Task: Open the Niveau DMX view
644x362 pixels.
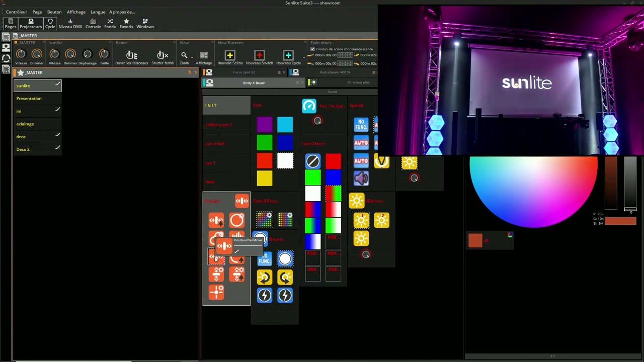Action: pyautogui.click(x=70, y=24)
